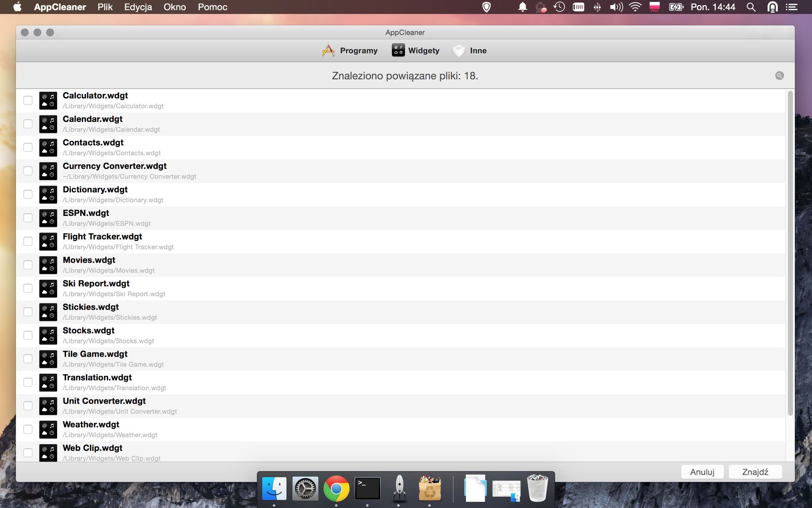Check the Calculator.wdgt checkbox

(x=28, y=100)
